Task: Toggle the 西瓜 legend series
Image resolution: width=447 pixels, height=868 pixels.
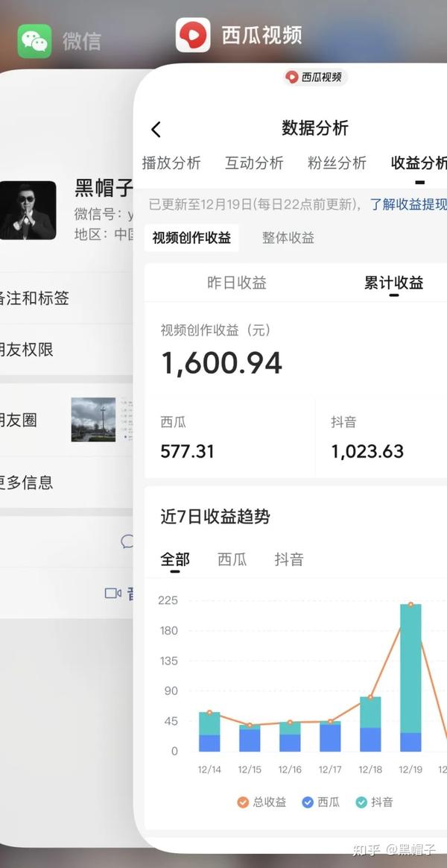Action: coord(321,802)
